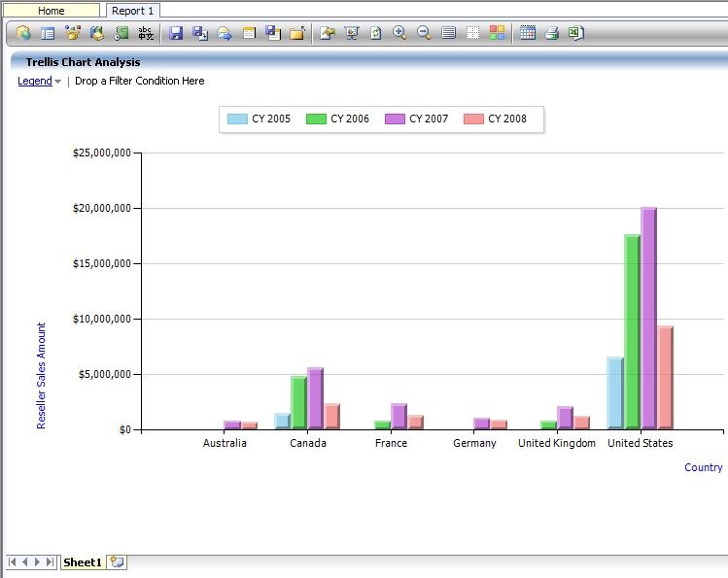728x578 pixels.
Task: Select the Sheet1 sheet tab
Action: 83,562
